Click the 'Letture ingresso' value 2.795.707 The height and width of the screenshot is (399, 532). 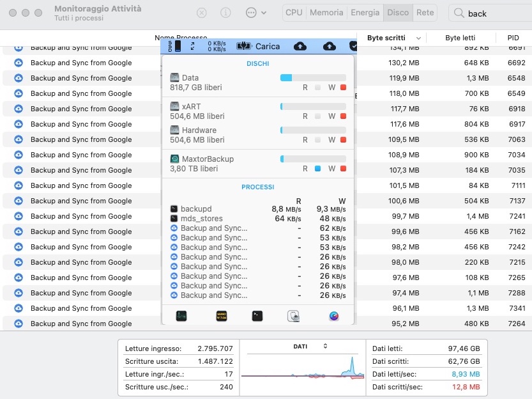[215, 348]
